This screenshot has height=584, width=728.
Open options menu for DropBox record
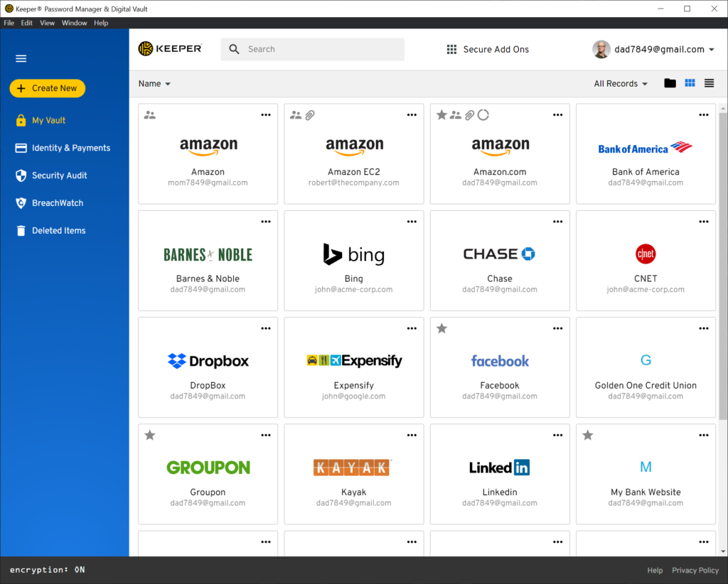pos(266,328)
